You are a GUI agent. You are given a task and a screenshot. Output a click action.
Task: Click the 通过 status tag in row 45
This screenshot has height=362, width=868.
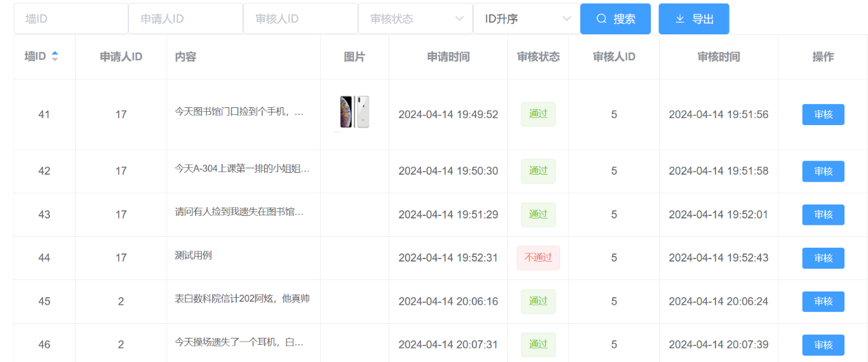click(x=538, y=301)
